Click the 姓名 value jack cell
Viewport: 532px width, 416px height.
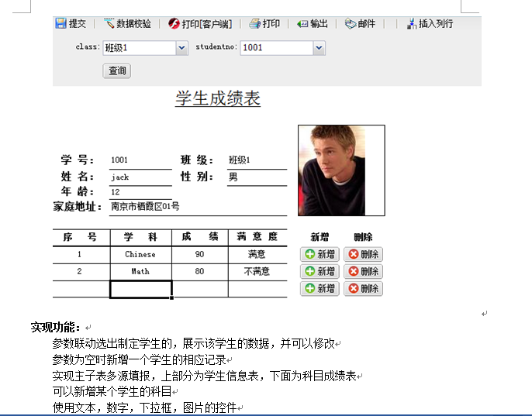tap(141, 177)
